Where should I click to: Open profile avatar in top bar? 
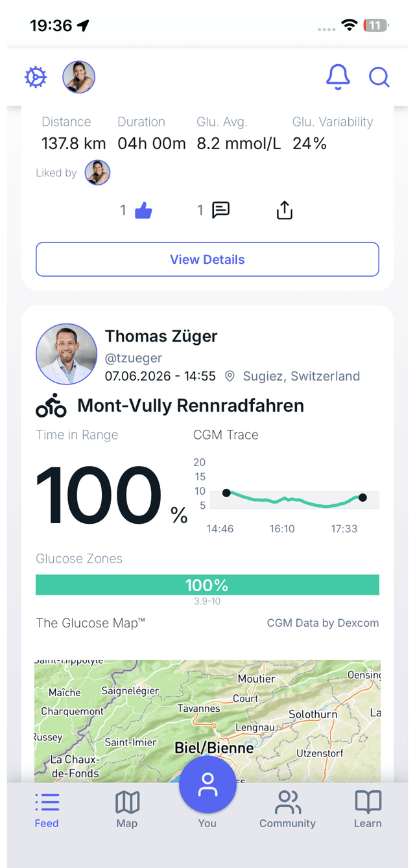coord(79,78)
